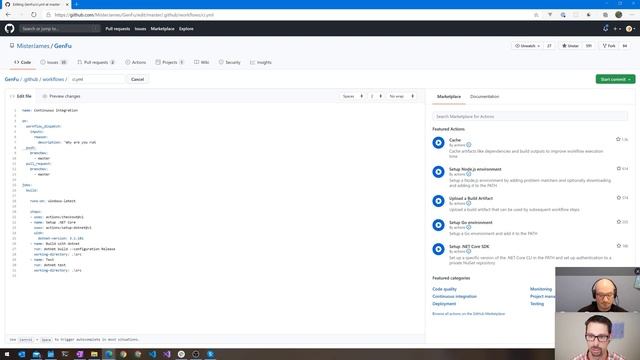Open the No wrap line mode dropdown
Screen dimensions: 640x360
pyautogui.click(x=401, y=96)
